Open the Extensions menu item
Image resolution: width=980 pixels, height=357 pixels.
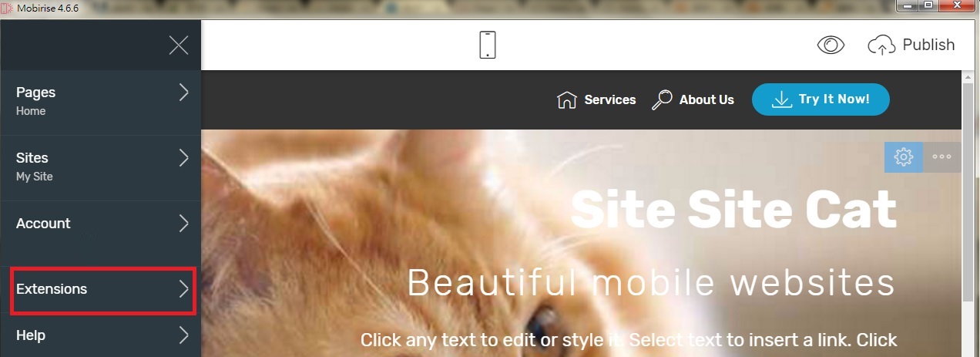(103, 290)
